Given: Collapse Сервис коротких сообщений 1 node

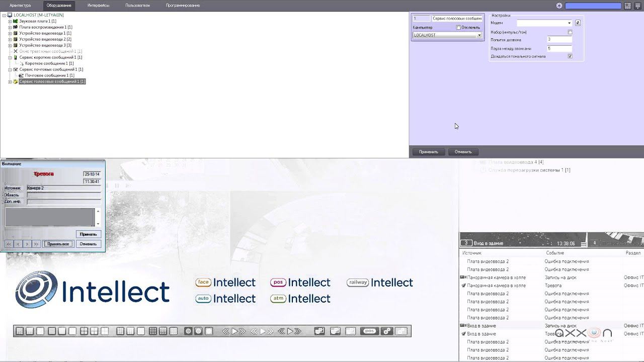Looking at the screenshot, I should tap(10, 57).
